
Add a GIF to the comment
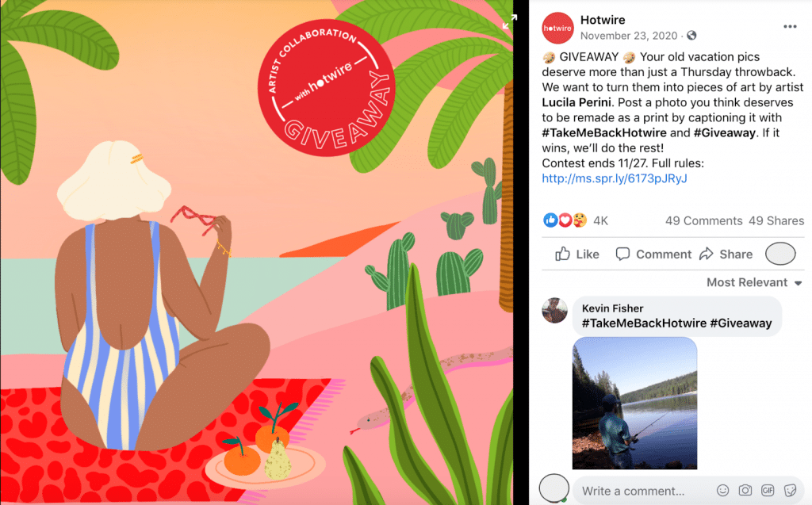[x=768, y=490]
